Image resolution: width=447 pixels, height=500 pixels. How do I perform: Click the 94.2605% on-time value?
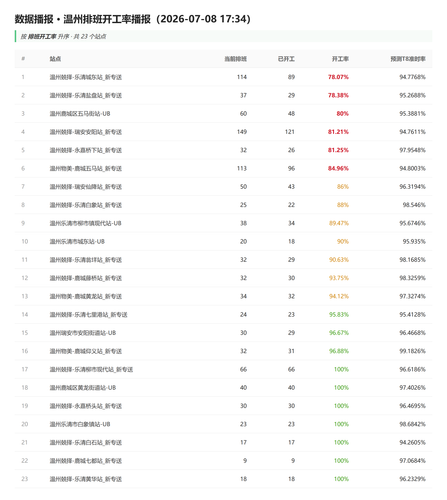click(x=413, y=442)
